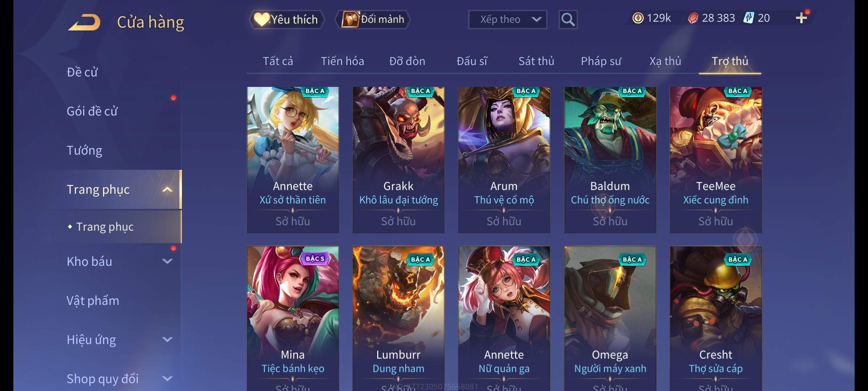Open the Mina Tiệc bánh kẹo skin card

click(293, 319)
